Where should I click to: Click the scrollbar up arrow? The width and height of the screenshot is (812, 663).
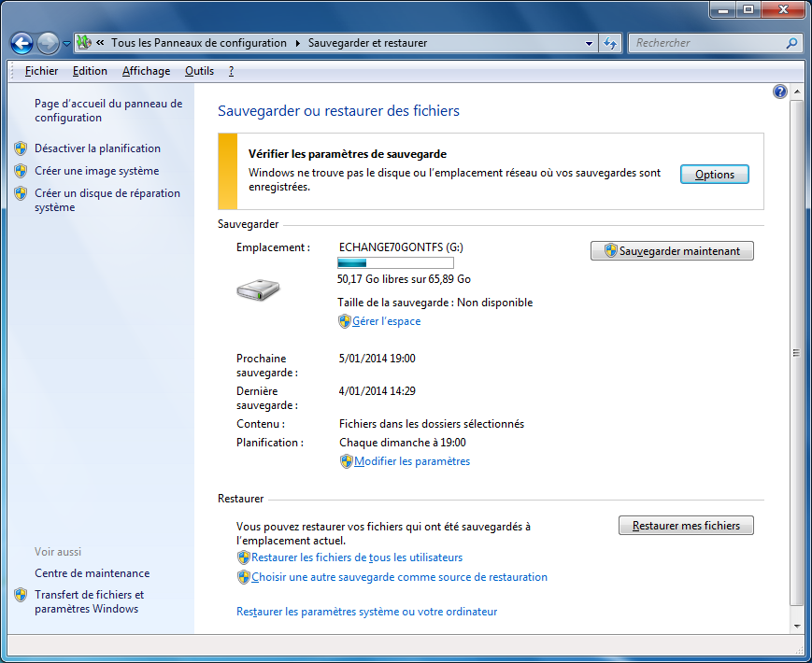pyautogui.click(x=796, y=92)
